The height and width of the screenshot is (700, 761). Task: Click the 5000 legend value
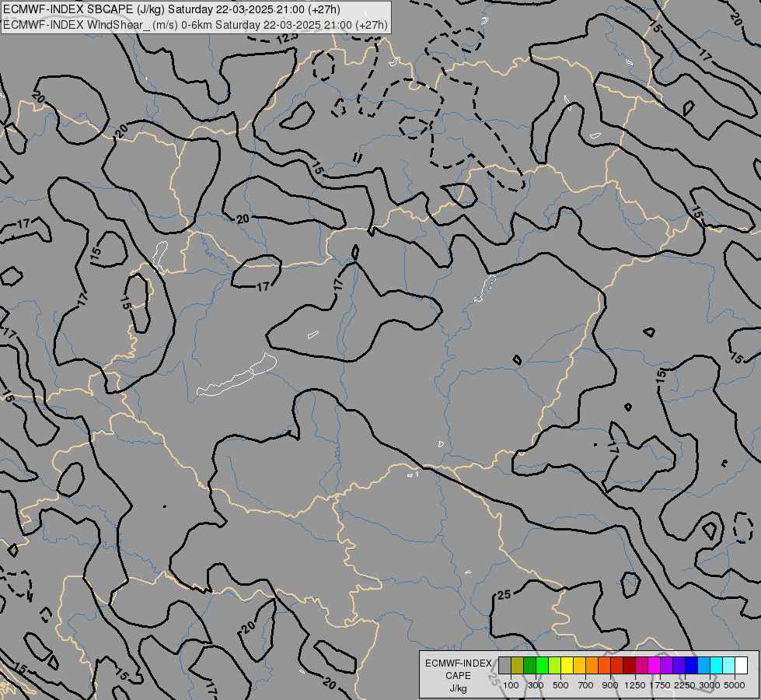coord(735,685)
